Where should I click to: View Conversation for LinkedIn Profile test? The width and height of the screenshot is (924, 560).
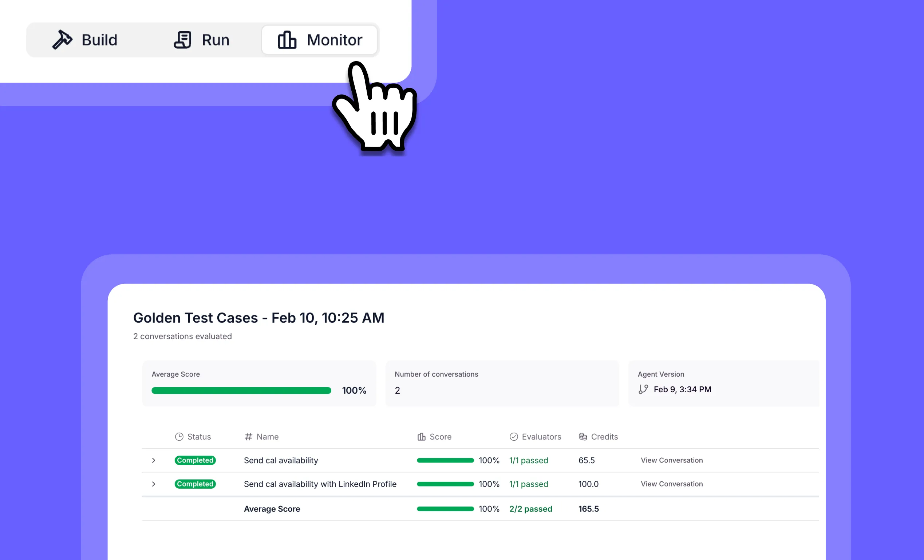[x=672, y=484]
